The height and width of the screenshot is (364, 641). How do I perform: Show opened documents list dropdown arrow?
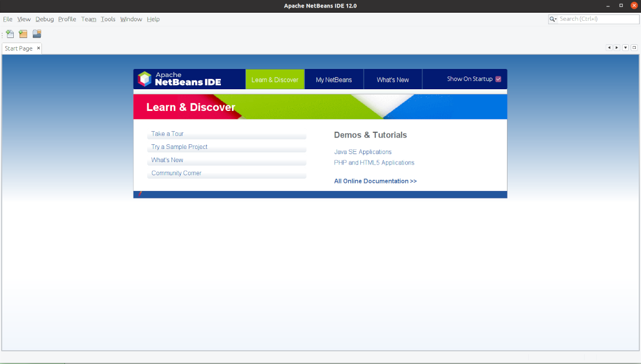(625, 48)
